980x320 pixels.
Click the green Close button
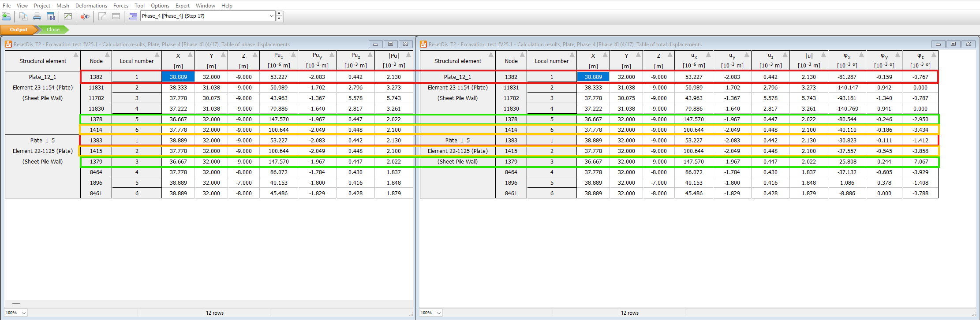tap(53, 30)
